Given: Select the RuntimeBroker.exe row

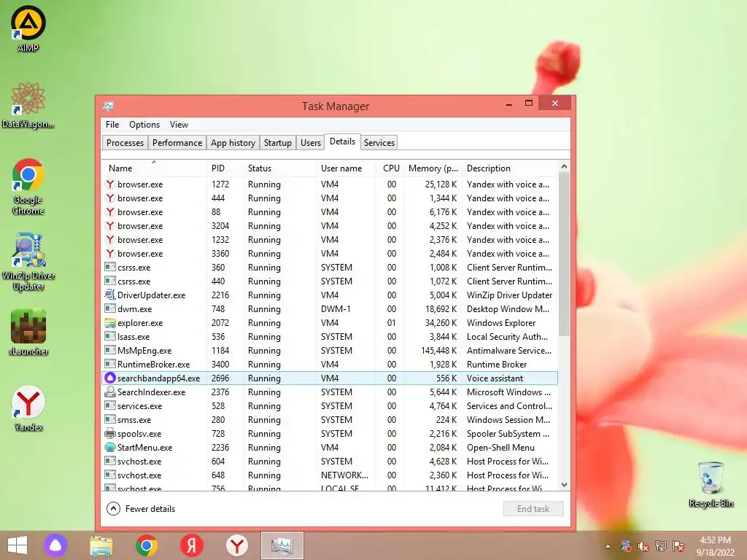Looking at the screenshot, I should coord(330,365).
